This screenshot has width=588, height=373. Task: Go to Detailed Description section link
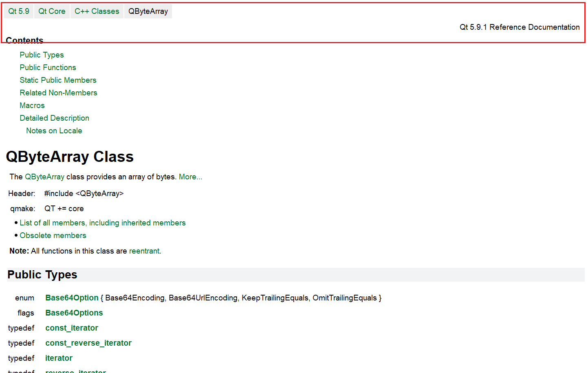54,118
